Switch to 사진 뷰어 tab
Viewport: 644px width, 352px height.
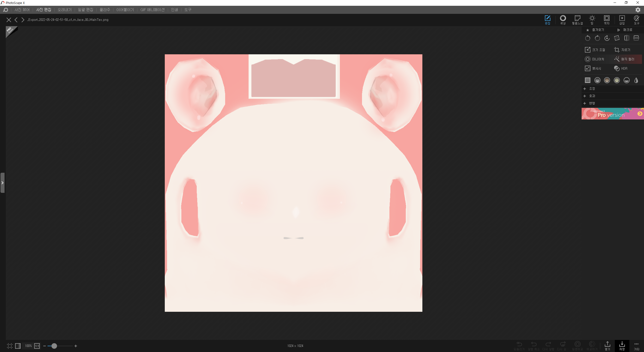coord(22,10)
